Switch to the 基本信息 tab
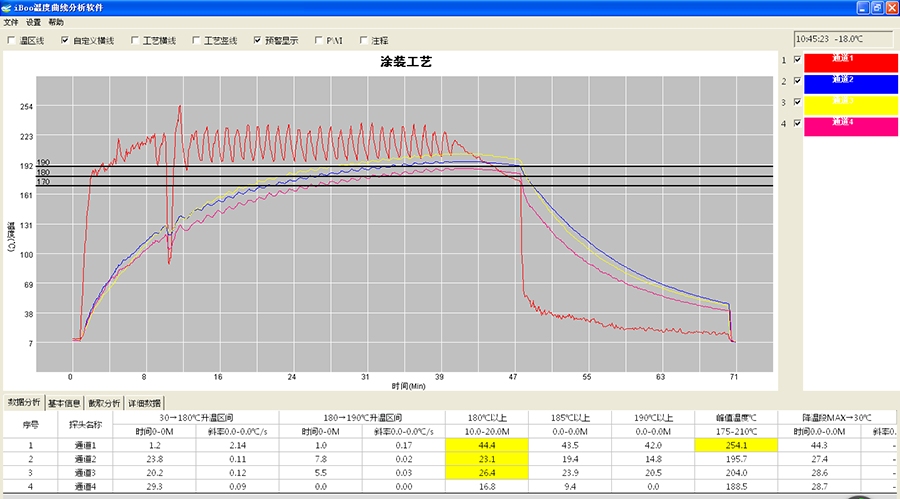This screenshot has height=499, width=900. 65,402
